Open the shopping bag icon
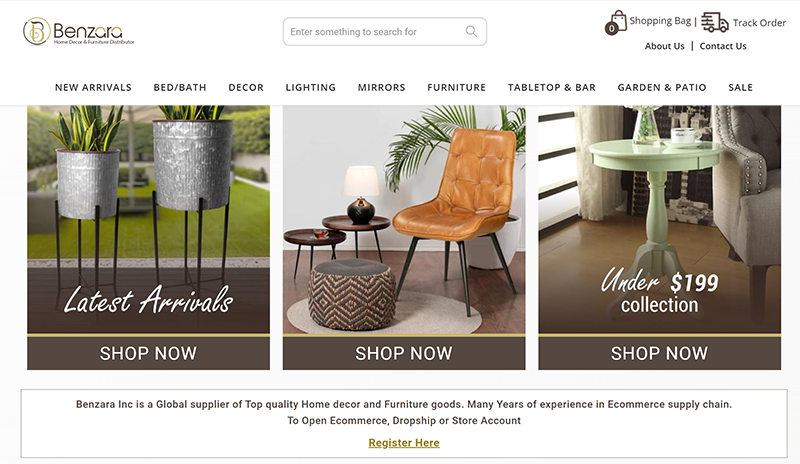Screen dimensions: 800x464 tap(616, 22)
